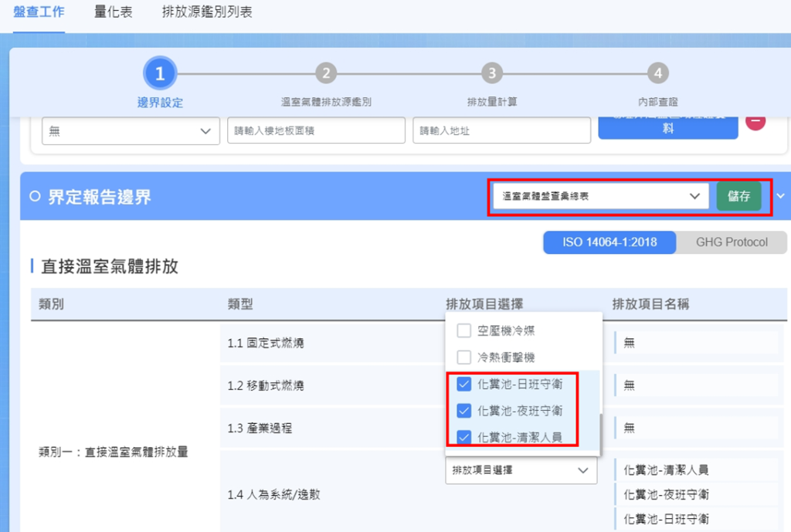Switch to the 量化表 tab
Image resolution: width=791 pixels, height=532 pixels.
tap(114, 12)
